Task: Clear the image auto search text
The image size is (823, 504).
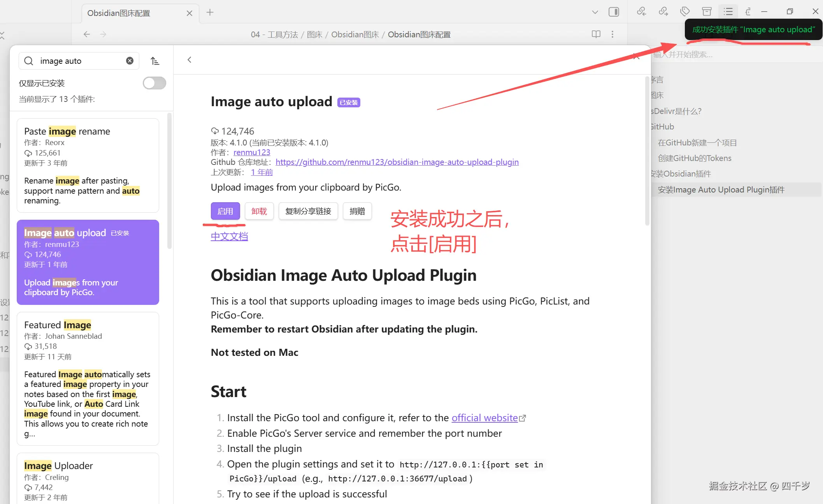Action: pos(130,61)
